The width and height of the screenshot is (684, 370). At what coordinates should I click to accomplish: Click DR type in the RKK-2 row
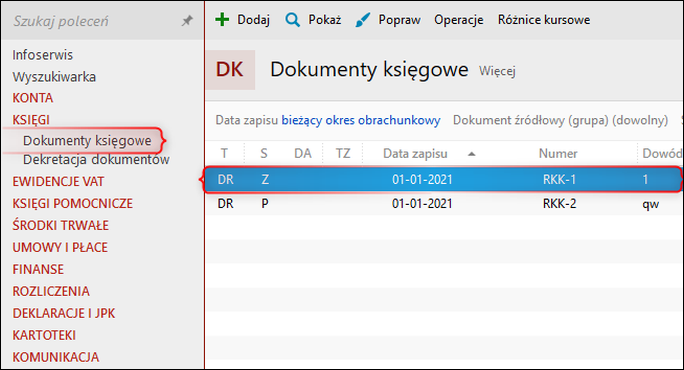tap(226, 204)
